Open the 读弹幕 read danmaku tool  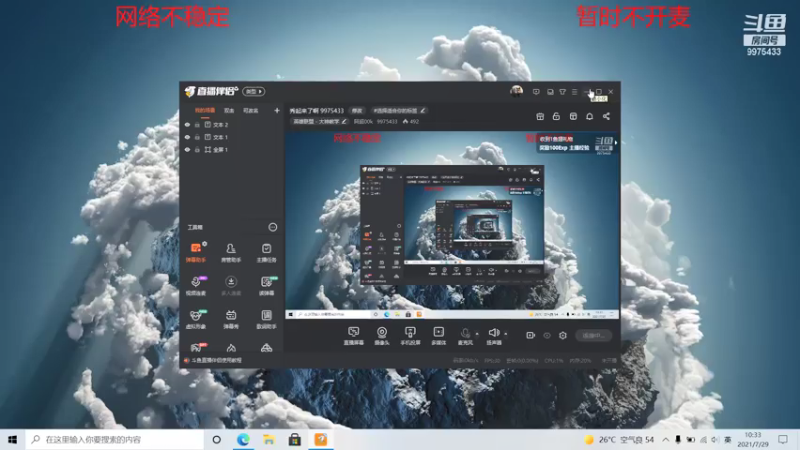pos(266,285)
